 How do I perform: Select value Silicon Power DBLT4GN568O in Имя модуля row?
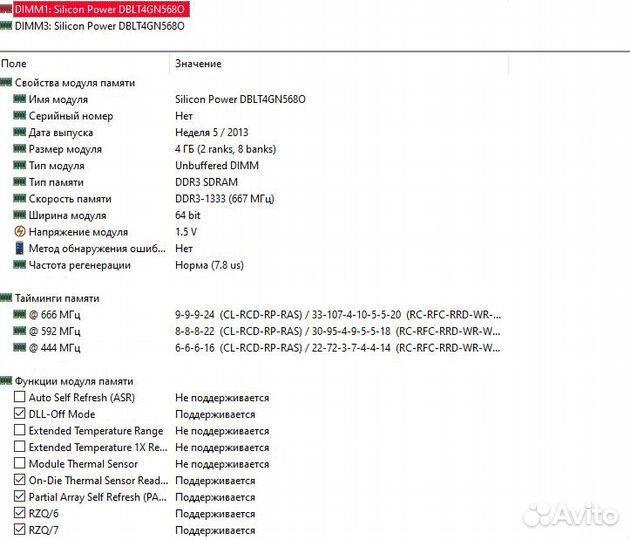tap(240, 99)
